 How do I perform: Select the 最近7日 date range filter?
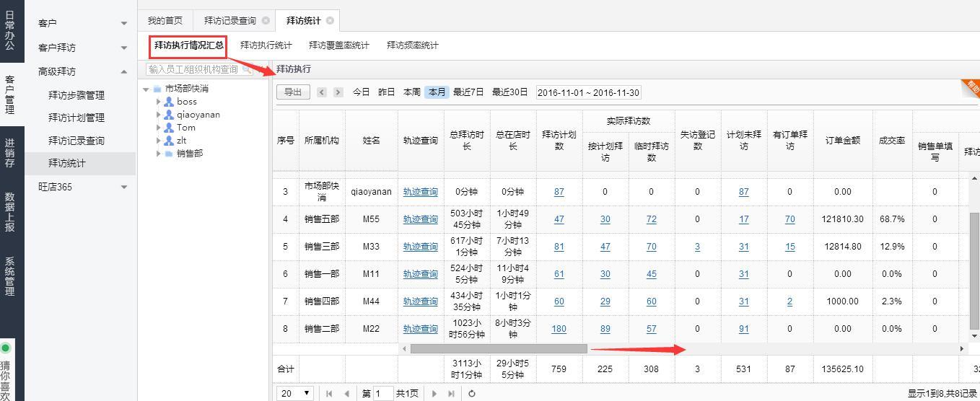coord(468,92)
